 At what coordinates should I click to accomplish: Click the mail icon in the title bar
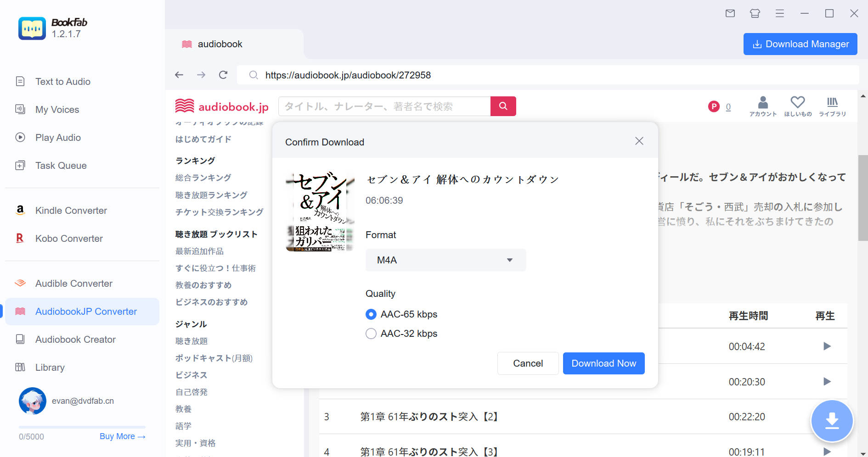[730, 13]
